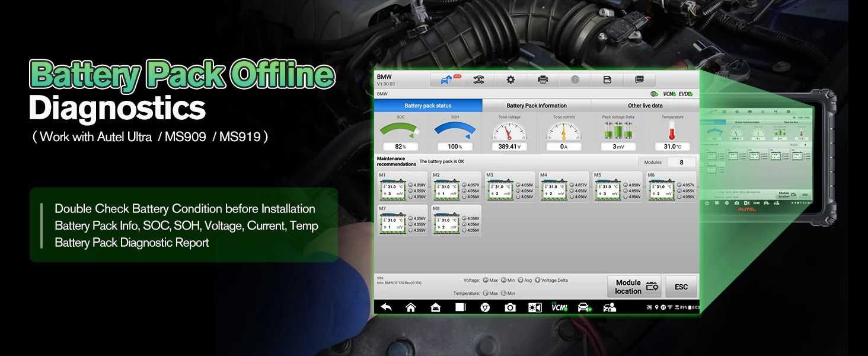The width and height of the screenshot is (868, 356).
Task: Open the Other live data tab
Action: pyautogui.click(x=645, y=106)
